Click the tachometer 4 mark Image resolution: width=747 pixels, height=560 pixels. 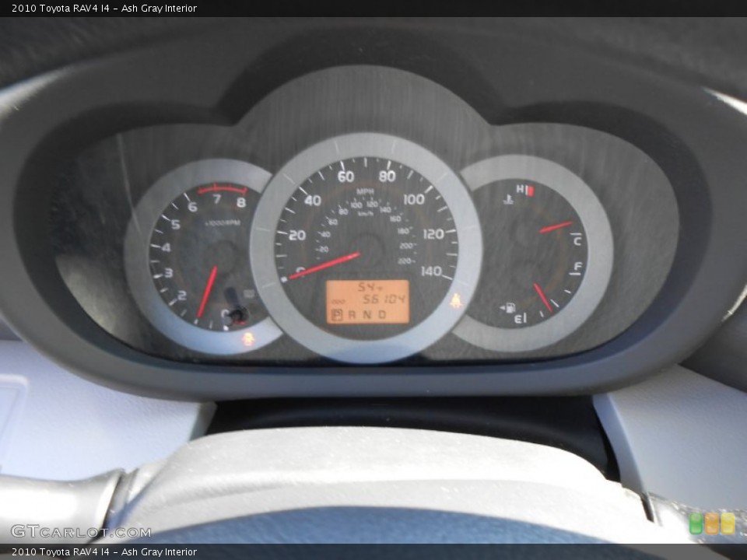click(166, 247)
